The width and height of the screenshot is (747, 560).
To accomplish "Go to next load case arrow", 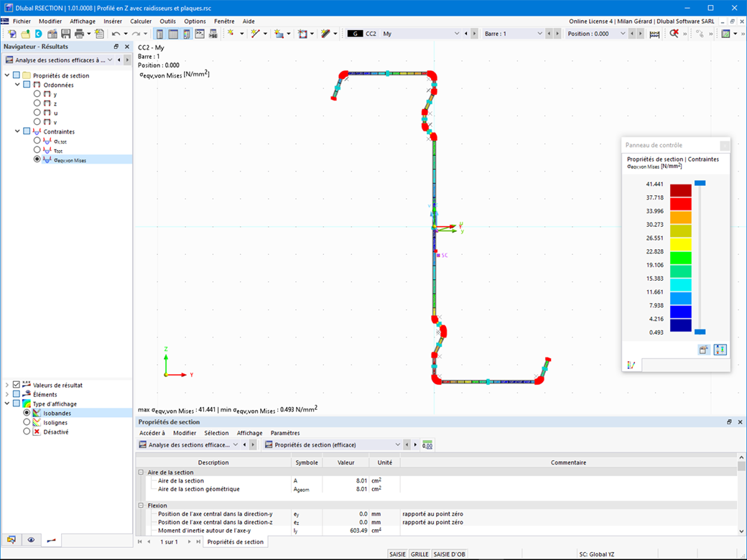I will [474, 34].
